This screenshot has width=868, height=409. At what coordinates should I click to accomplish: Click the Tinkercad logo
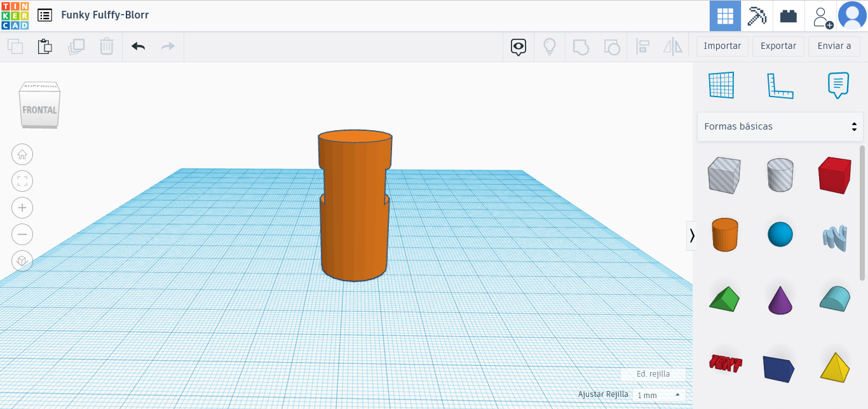click(x=15, y=15)
